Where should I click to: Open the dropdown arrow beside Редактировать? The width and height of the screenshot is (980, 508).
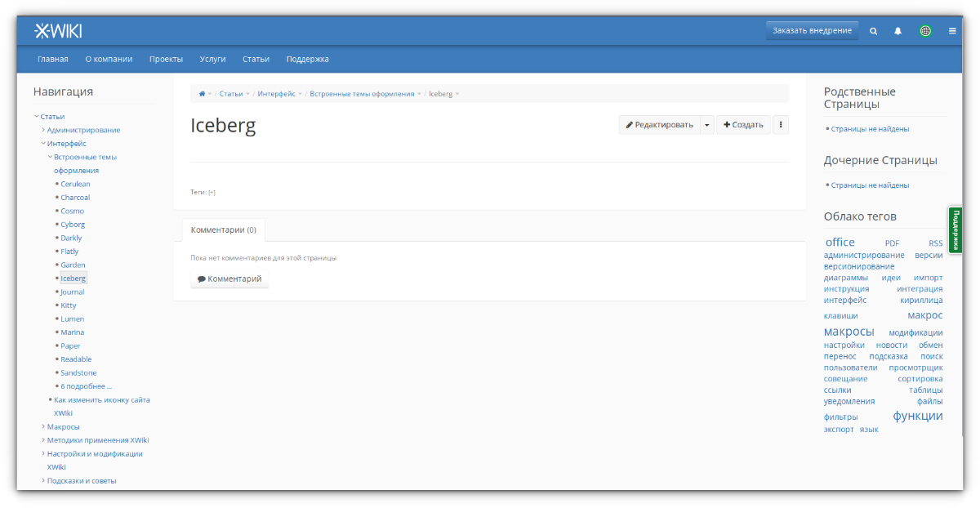(x=707, y=125)
